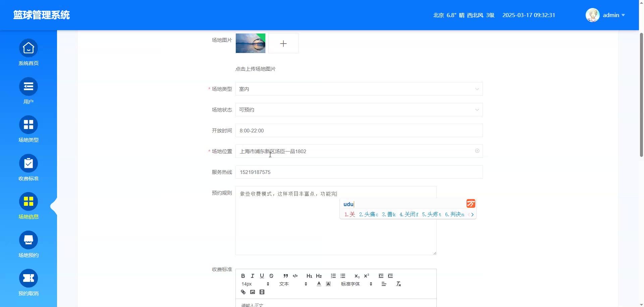Toggle bold formatting in the editor
The height and width of the screenshot is (307, 644).
(243, 276)
